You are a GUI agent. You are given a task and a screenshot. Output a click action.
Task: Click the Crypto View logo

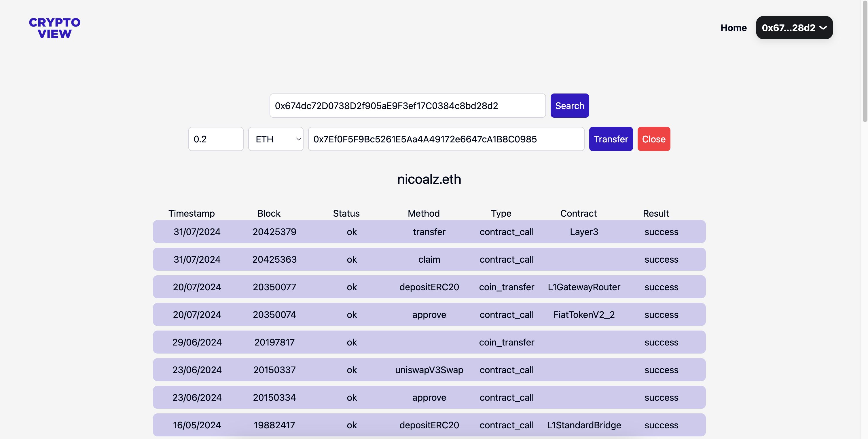(x=55, y=28)
